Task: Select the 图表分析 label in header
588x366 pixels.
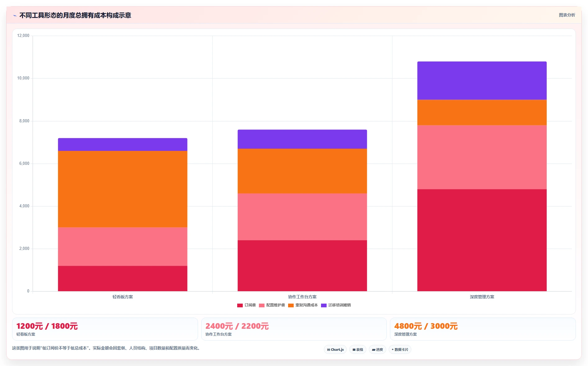Action: point(567,15)
